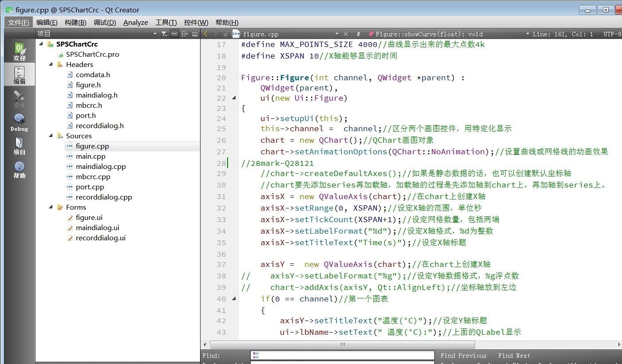Click the //28mark-Q28121 comment line
Viewport: 622px width, 364px height.
coord(277,163)
